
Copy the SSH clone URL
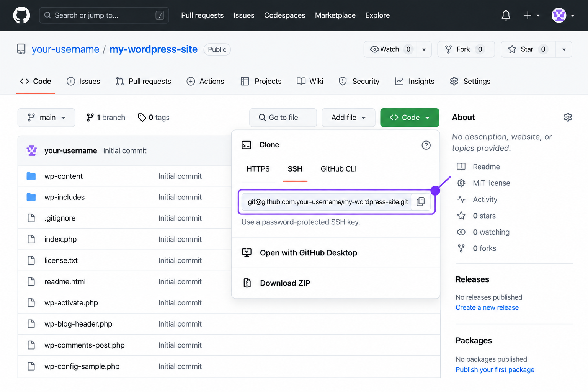point(420,202)
